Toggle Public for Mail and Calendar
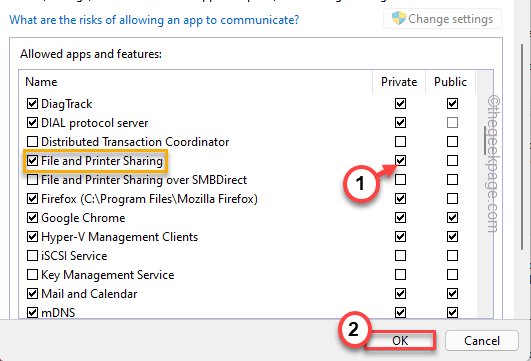The width and height of the screenshot is (531, 361). click(452, 293)
